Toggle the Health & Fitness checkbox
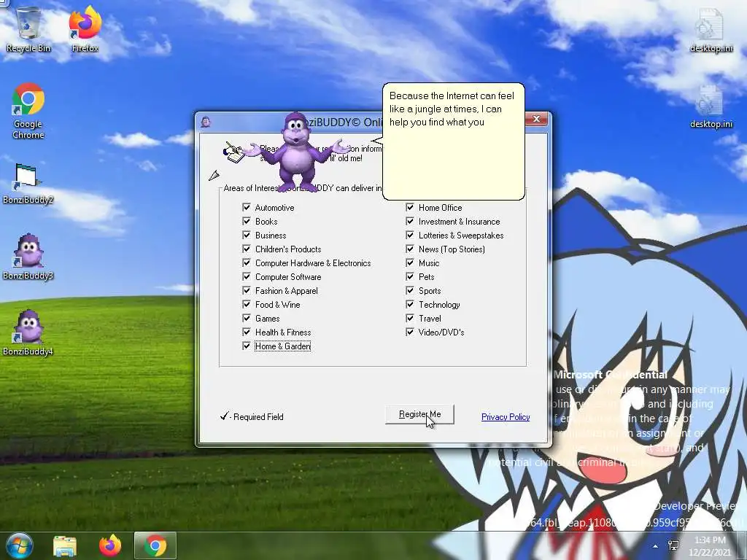Viewport: 747px width, 560px height. [x=247, y=332]
